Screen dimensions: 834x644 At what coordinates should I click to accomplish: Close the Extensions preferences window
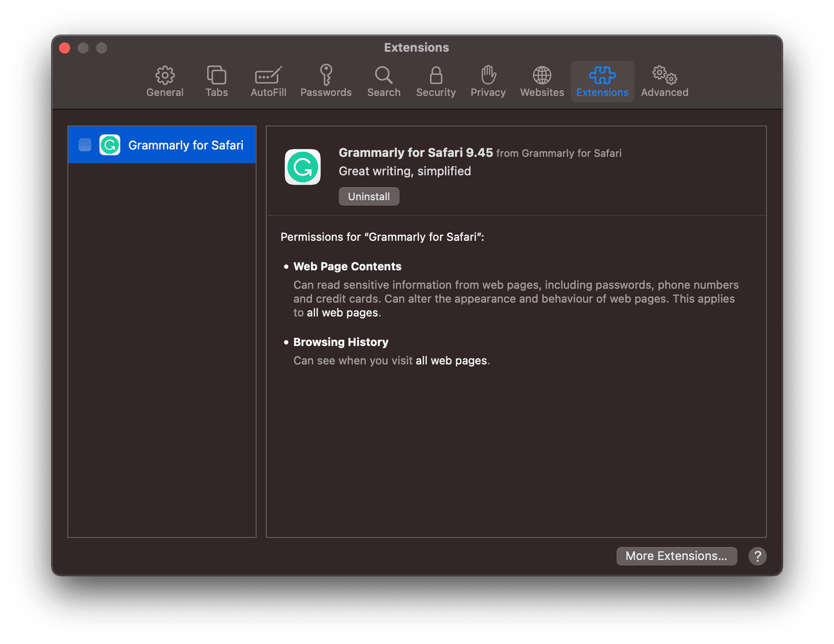point(65,48)
